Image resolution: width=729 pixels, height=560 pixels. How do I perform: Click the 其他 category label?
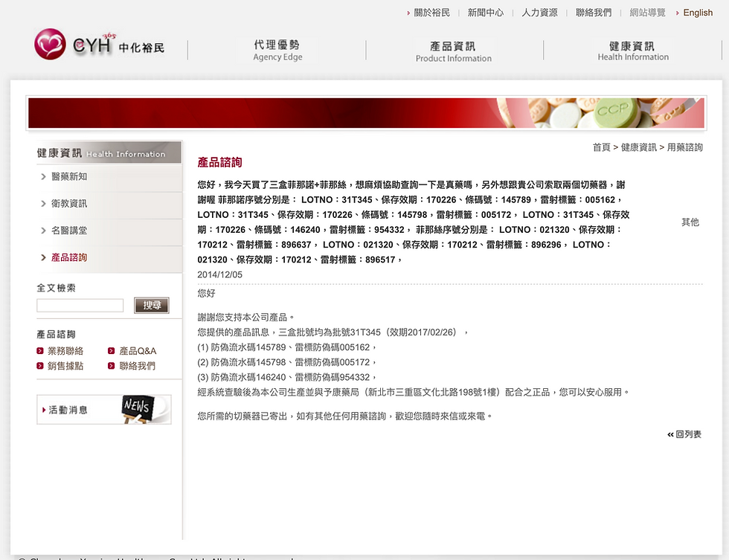pyautogui.click(x=690, y=222)
